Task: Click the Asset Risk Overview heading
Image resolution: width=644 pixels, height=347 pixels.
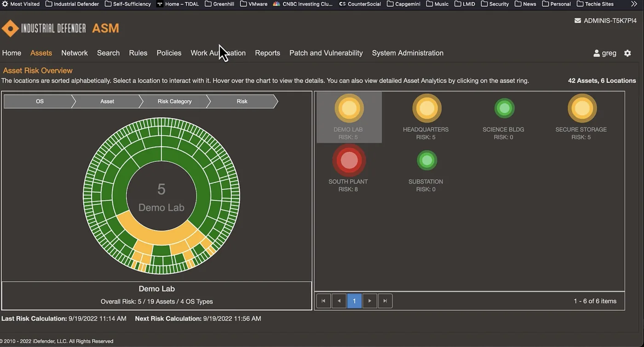Action: [x=38, y=70]
